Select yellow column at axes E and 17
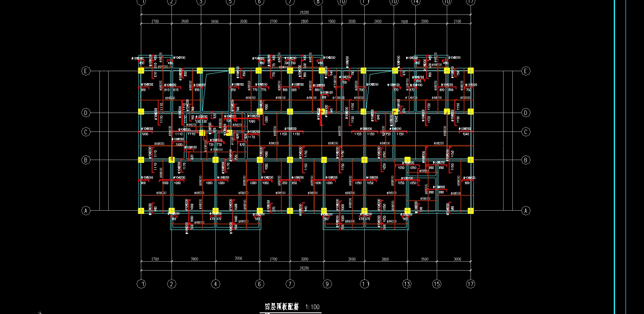The image size is (644, 314). coord(471,71)
